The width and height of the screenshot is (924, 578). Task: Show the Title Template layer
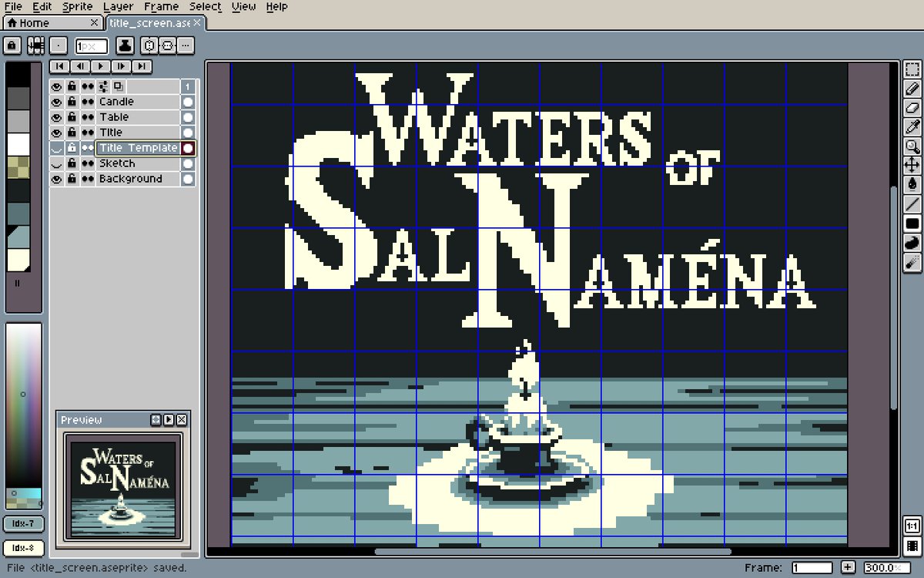pyautogui.click(x=56, y=148)
